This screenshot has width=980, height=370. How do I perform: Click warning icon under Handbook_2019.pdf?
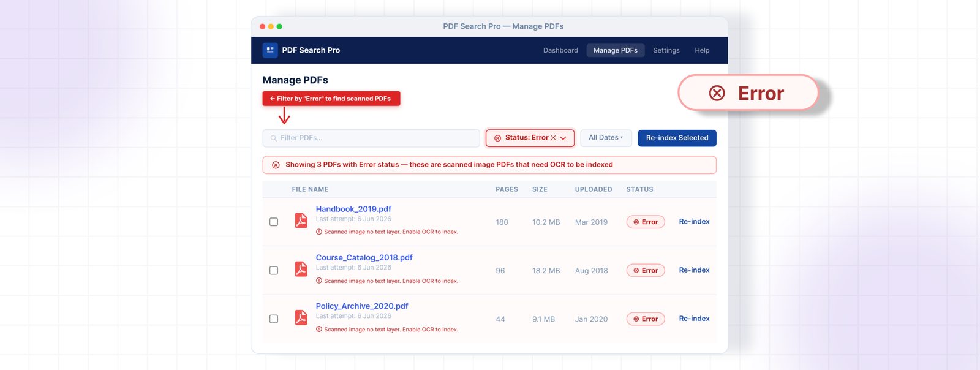coord(319,232)
